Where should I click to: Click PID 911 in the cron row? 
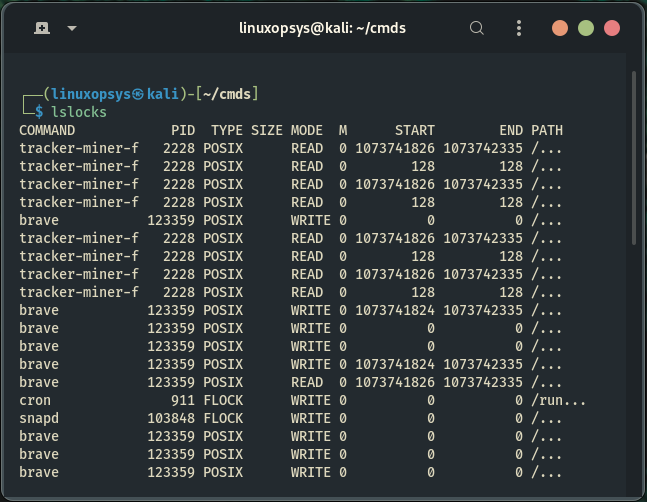[x=183, y=400]
